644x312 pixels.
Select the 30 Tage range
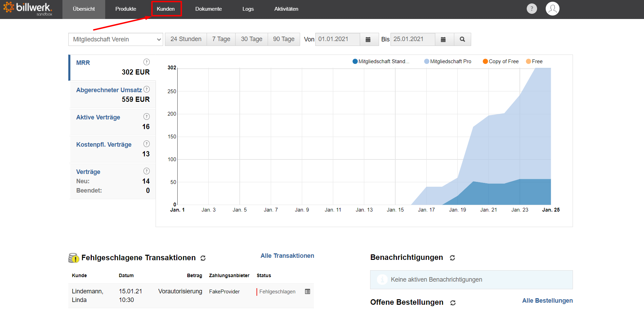[x=252, y=39]
